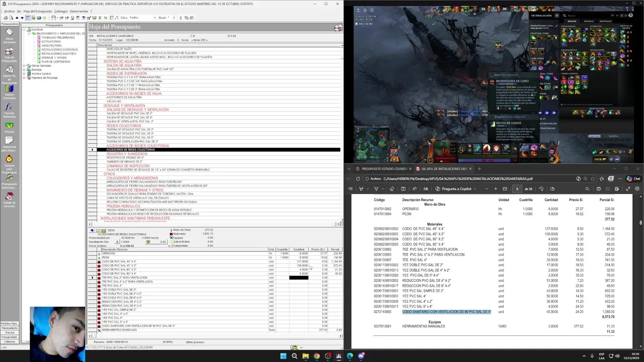The width and height of the screenshot is (644, 362).
Task: Open a new Edge tab
Action: pos(479,168)
